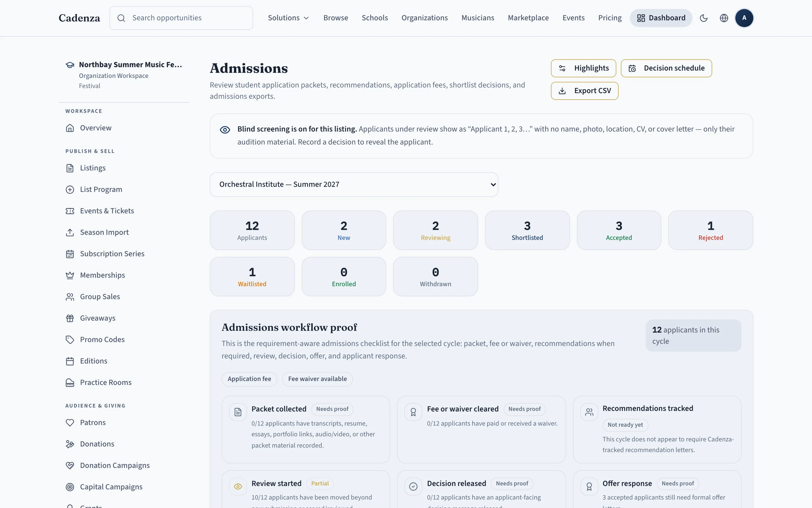Click the graduation cap workspace icon
This screenshot has width=812, height=508.
click(x=70, y=65)
